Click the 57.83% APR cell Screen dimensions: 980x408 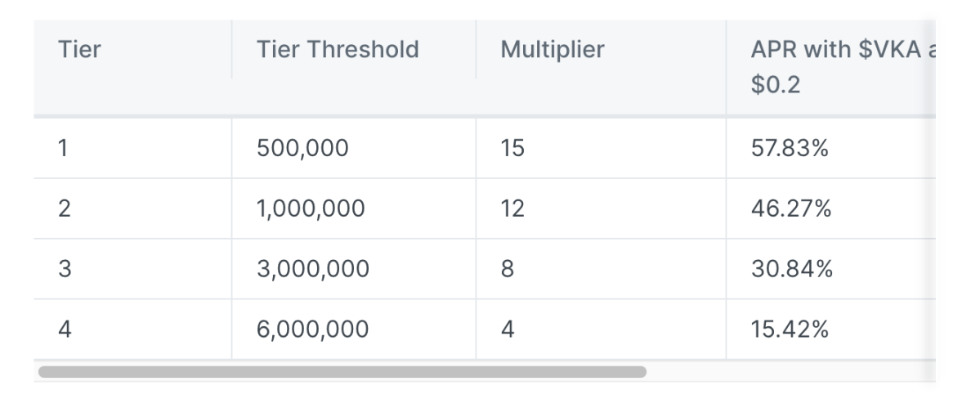[x=791, y=149]
